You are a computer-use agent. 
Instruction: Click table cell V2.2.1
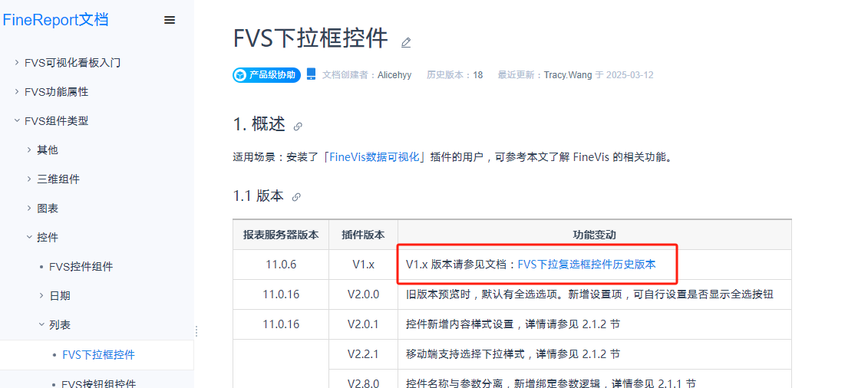coord(363,354)
